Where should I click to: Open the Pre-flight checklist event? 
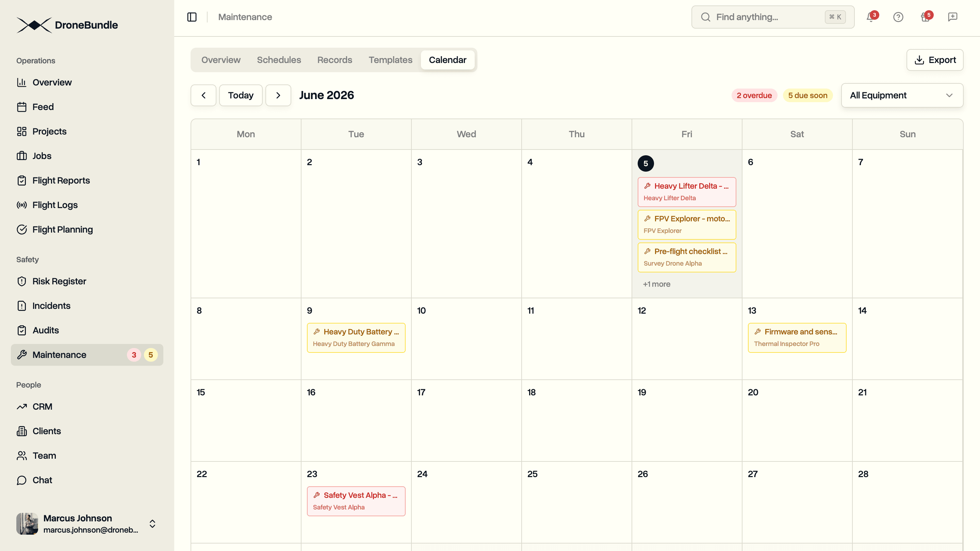[x=687, y=257]
